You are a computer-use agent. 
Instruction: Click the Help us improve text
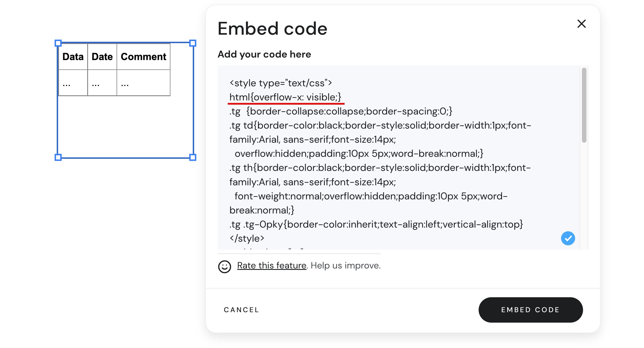click(345, 265)
